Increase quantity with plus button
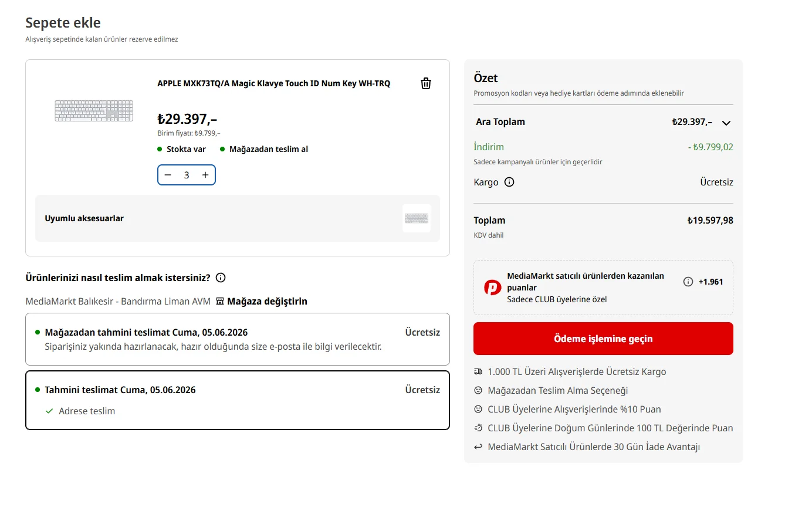The width and height of the screenshot is (812, 507). pyautogui.click(x=205, y=175)
